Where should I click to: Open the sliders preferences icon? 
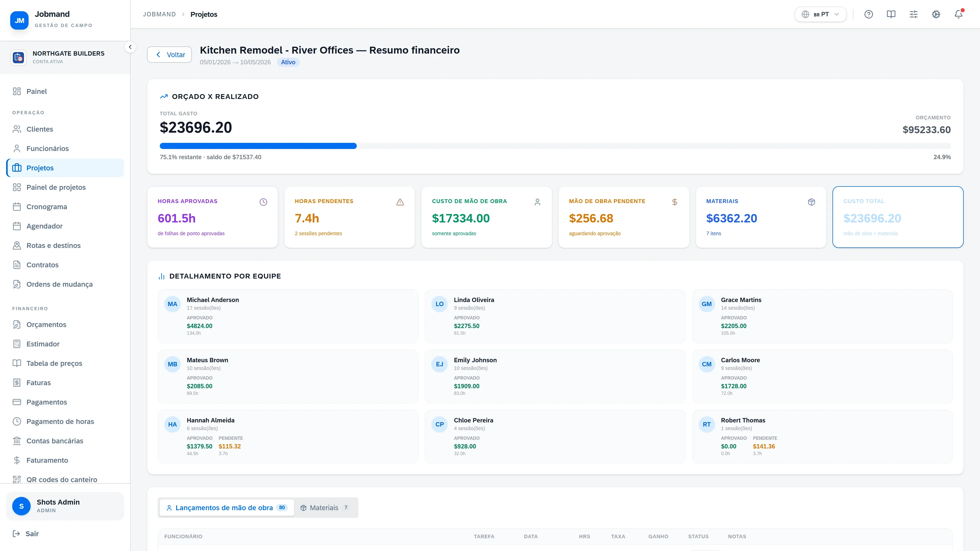click(x=913, y=15)
